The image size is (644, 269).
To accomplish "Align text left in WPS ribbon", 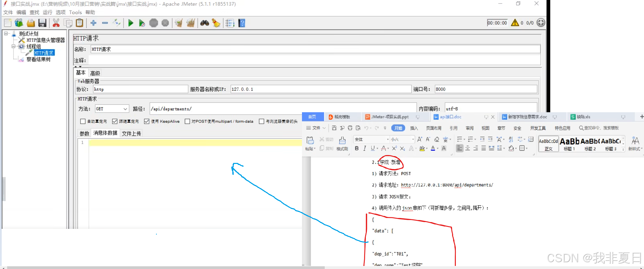I will [x=460, y=148].
